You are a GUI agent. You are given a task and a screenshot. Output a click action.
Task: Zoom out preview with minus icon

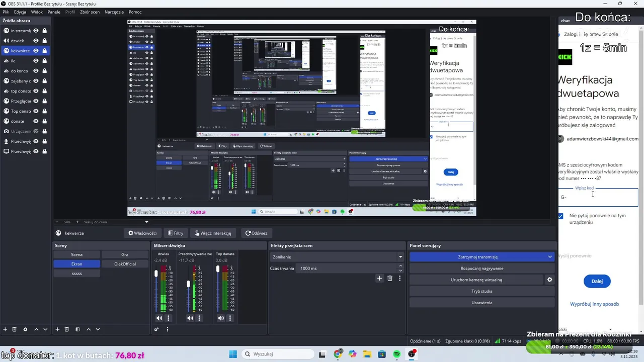click(57, 222)
